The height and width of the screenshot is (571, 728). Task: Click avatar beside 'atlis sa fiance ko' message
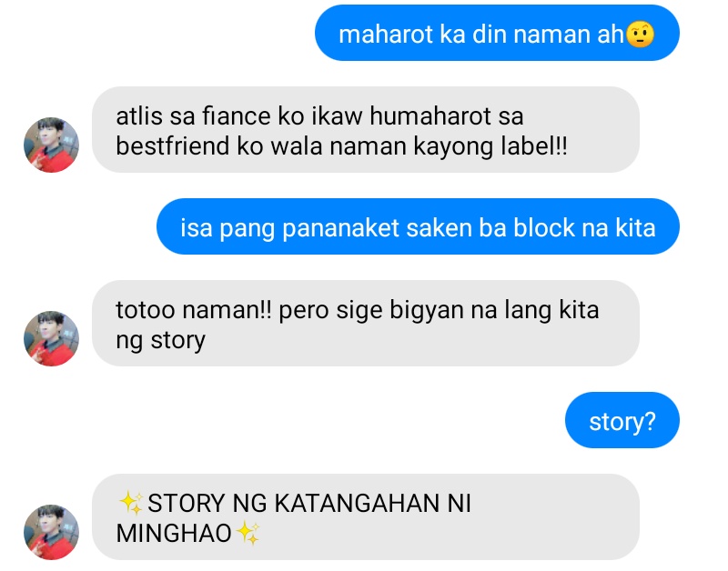[x=51, y=145]
